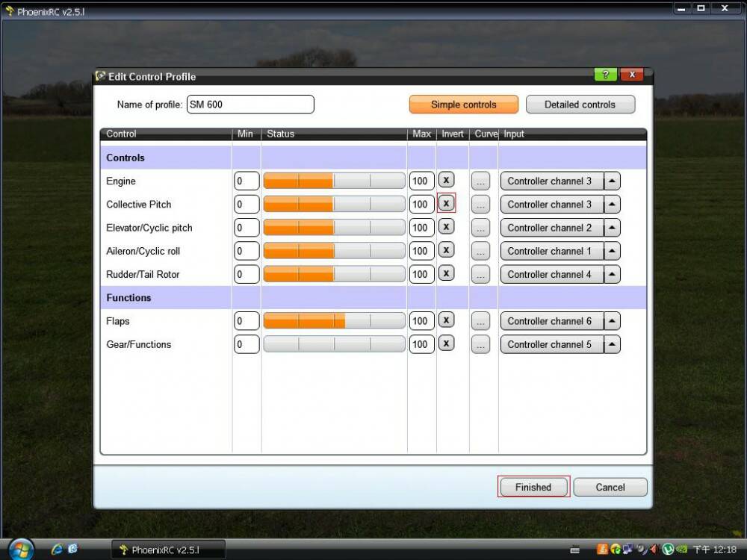The height and width of the screenshot is (560, 747).
Task: Click the Finished button
Action: pos(533,487)
